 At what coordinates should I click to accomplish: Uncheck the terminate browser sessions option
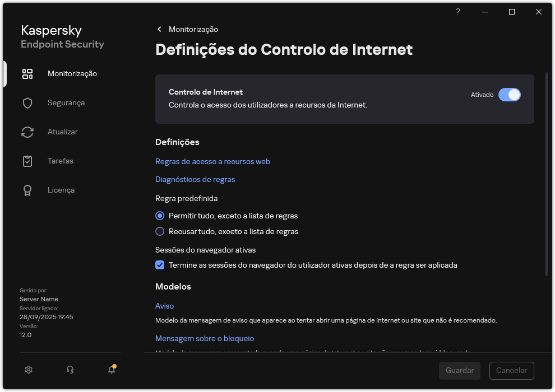point(160,265)
